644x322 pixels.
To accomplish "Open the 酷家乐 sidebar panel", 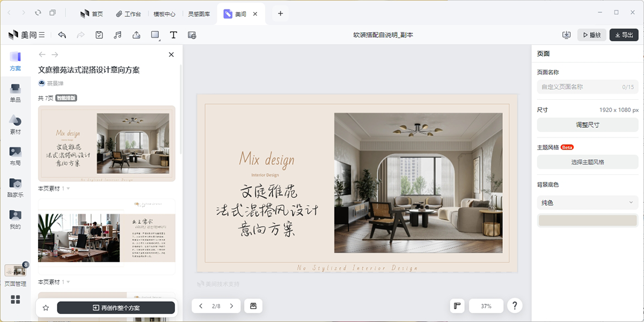I will point(15,188).
